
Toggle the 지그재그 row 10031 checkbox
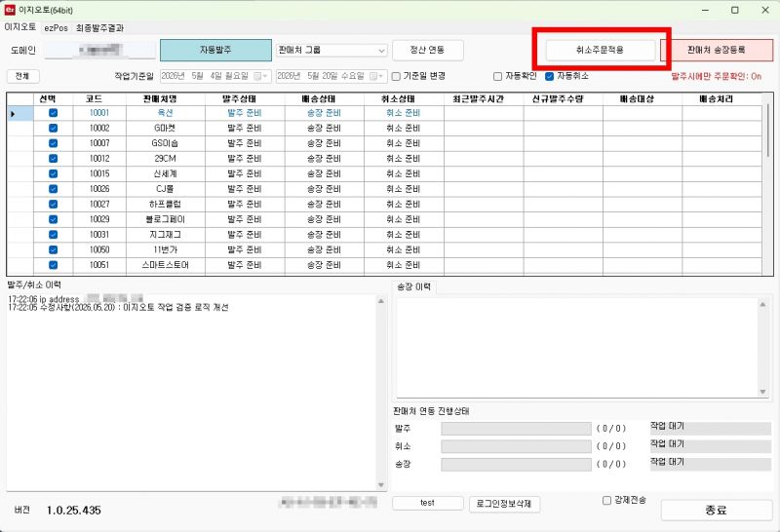point(54,234)
